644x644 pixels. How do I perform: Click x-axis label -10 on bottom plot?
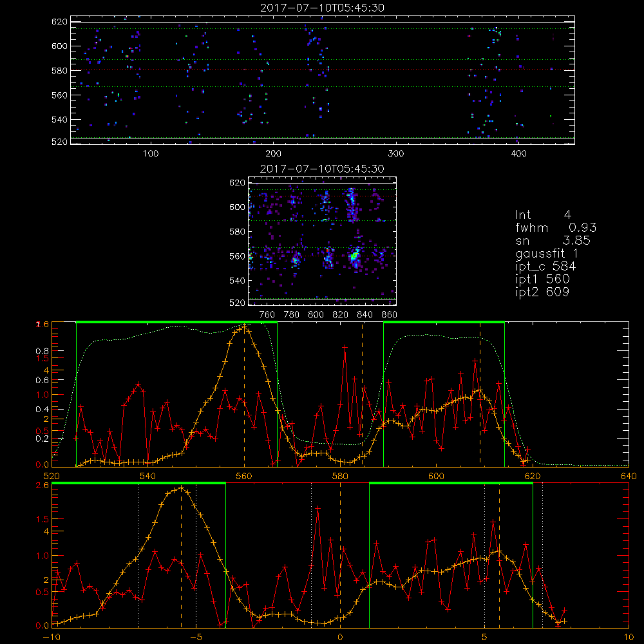click(52, 637)
